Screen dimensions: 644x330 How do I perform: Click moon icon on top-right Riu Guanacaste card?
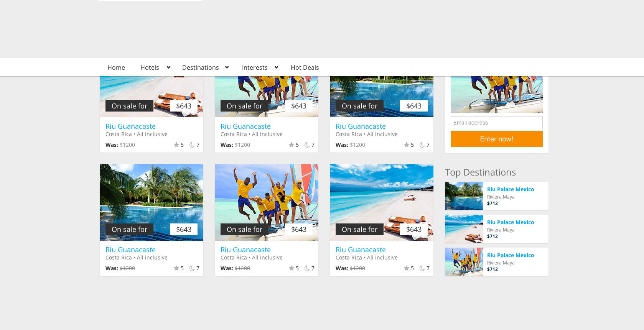coord(422,145)
